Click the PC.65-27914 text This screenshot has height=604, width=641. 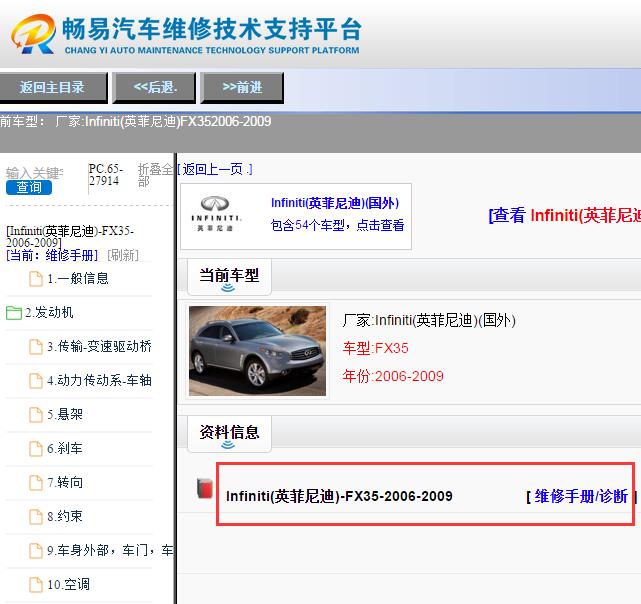(105, 175)
